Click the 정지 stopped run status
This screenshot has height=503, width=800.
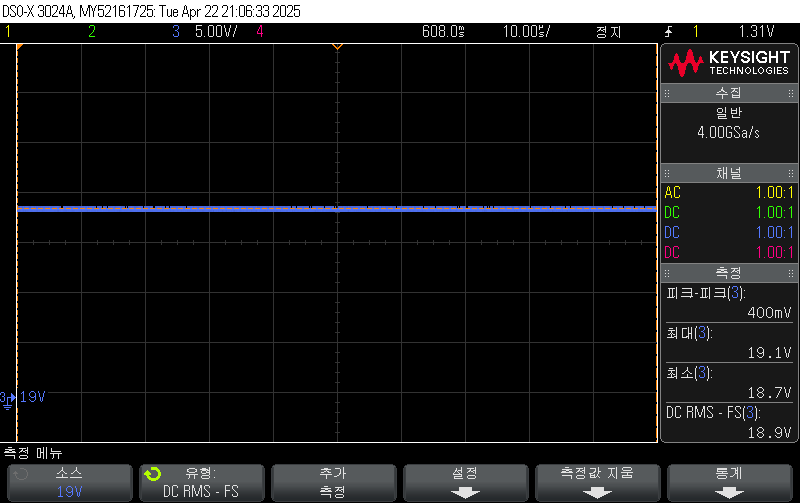(x=608, y=32)
